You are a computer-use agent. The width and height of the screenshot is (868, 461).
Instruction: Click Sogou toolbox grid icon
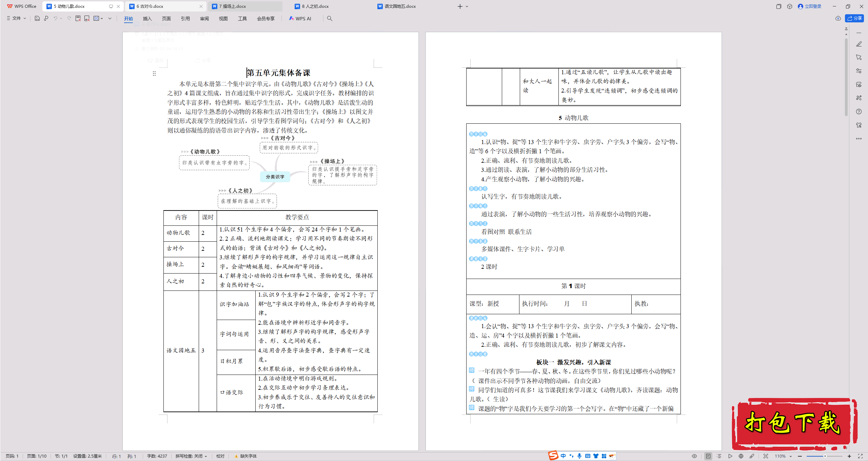coord(604,456)
